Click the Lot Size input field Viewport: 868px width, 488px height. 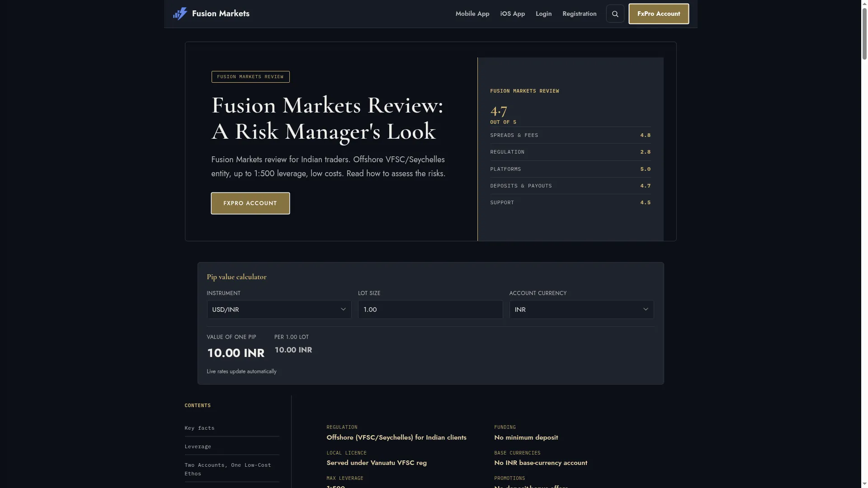[430, 310]
